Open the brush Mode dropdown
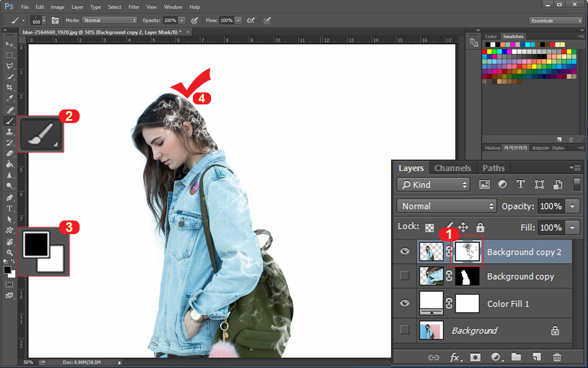 (110, 20)
